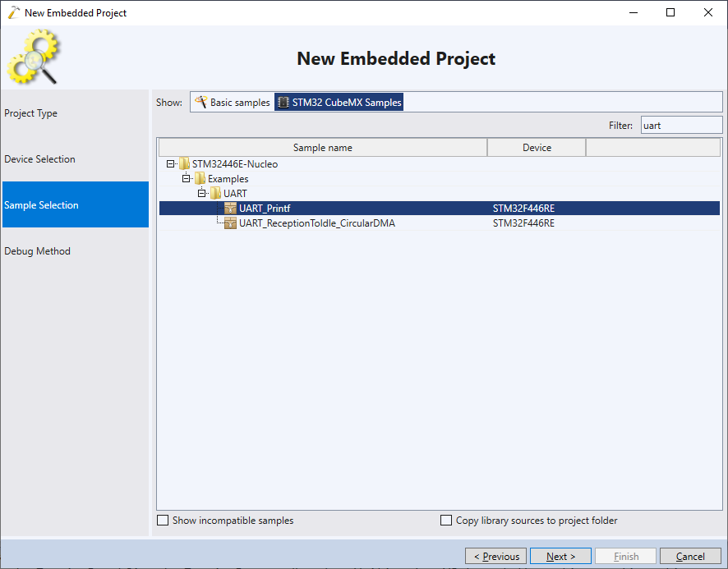Close the New Embedded Project window
The height and width of the screenshot is (569, 728).
(x=708, y=12)
